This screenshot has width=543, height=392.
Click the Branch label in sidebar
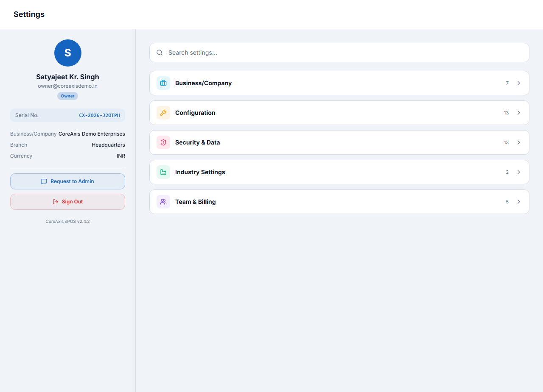coord(19,145)
